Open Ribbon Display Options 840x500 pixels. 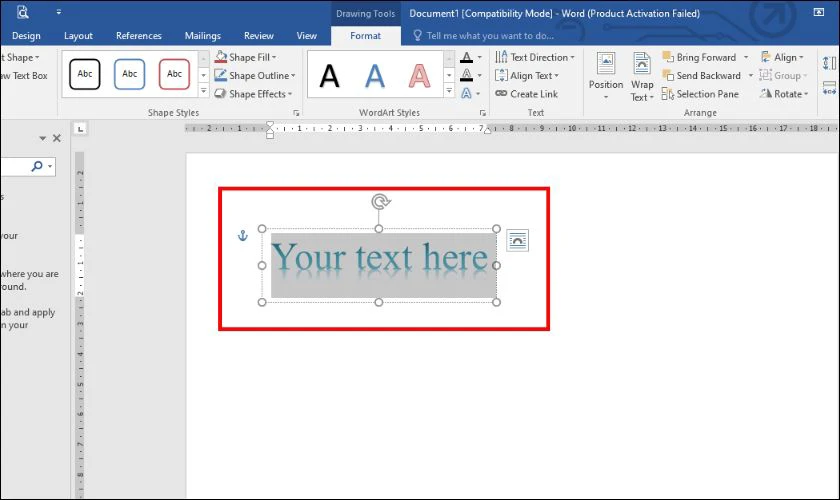(819, 12)
